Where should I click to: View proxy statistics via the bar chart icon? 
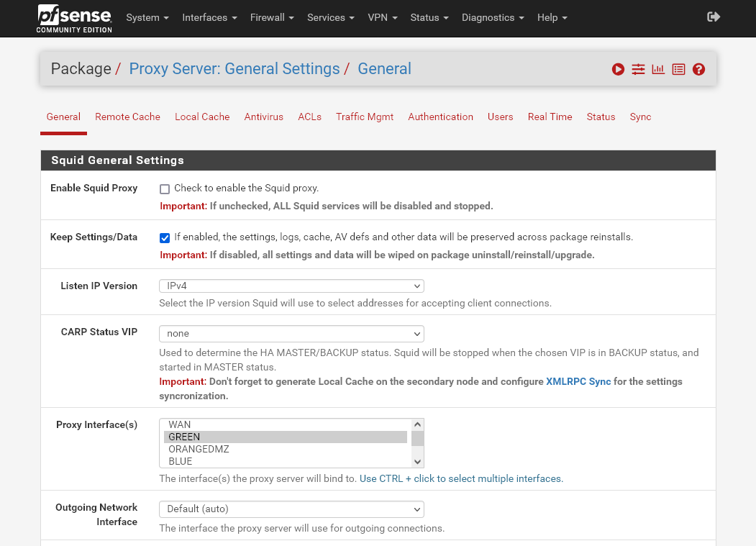point(658,68)
